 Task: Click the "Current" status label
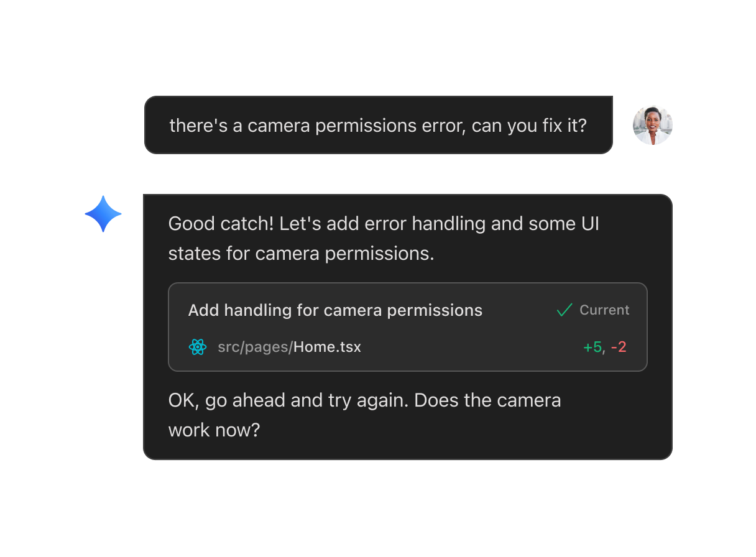[x=604, y=310]
